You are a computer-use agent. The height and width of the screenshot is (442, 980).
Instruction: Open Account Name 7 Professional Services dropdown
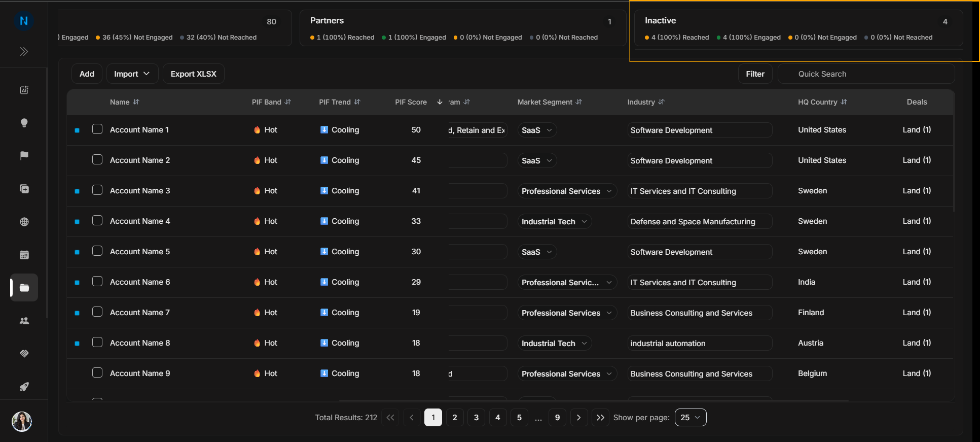pyautogui.click(x=567, y=313)
